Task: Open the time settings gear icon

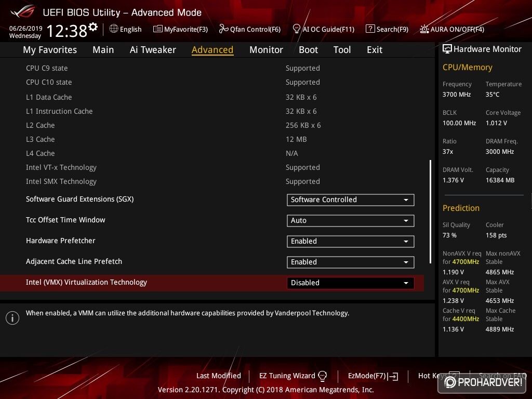Action: 93,27
